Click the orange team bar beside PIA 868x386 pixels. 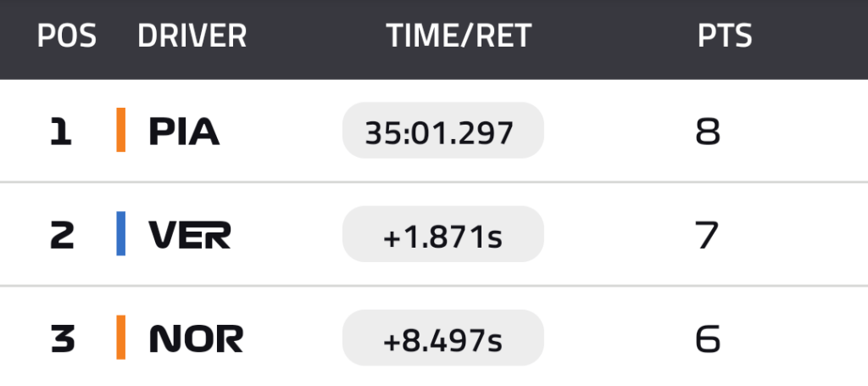pyautogui.click(x=121, y=131)
